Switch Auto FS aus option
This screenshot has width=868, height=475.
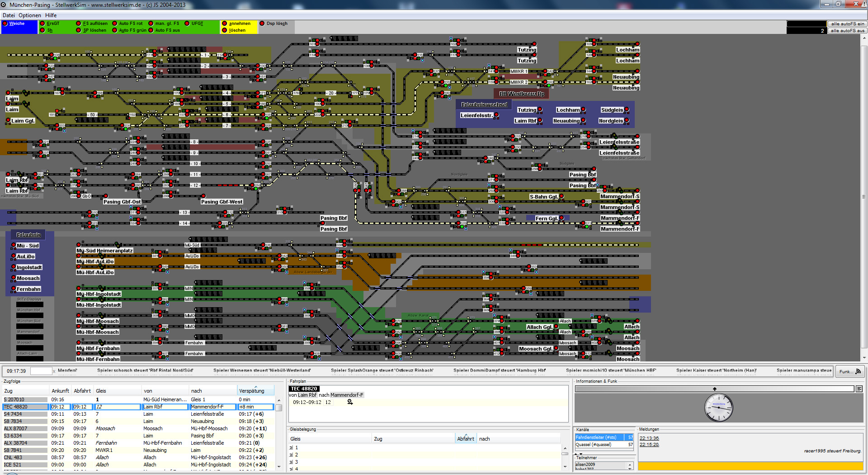point(167,30)
